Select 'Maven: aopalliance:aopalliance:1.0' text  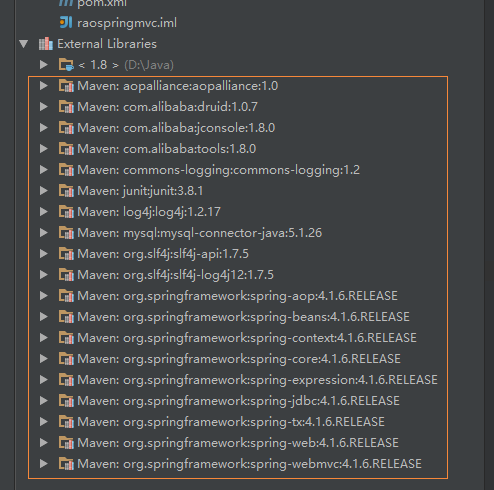[x=178, y=86]
